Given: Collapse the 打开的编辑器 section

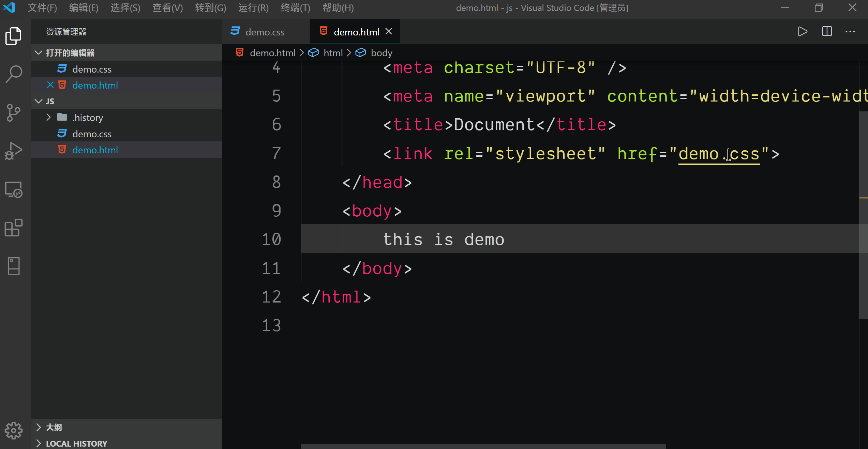Looking at the screenshot, I should [x=39, y=53].
